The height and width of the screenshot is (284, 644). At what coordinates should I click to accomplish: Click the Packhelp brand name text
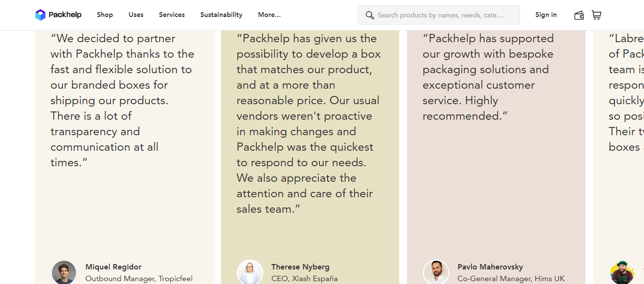tap(63, 15)
